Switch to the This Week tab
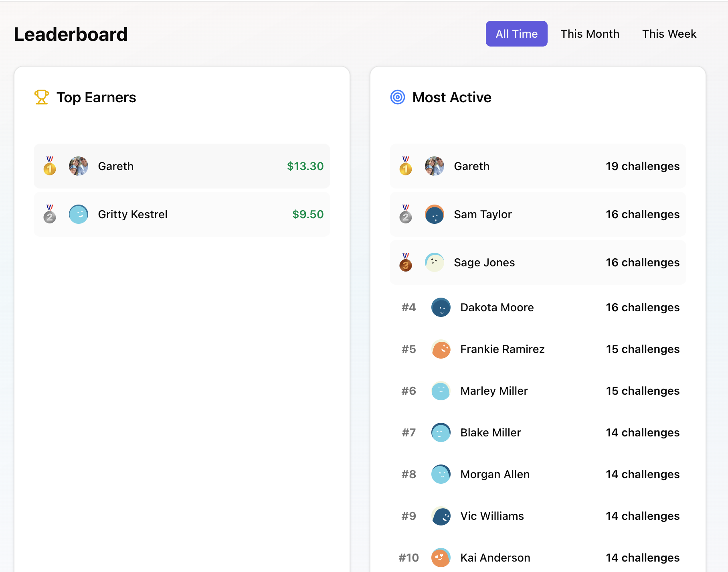The height and width of the screenshot is (572, 728). pos(669,34)
